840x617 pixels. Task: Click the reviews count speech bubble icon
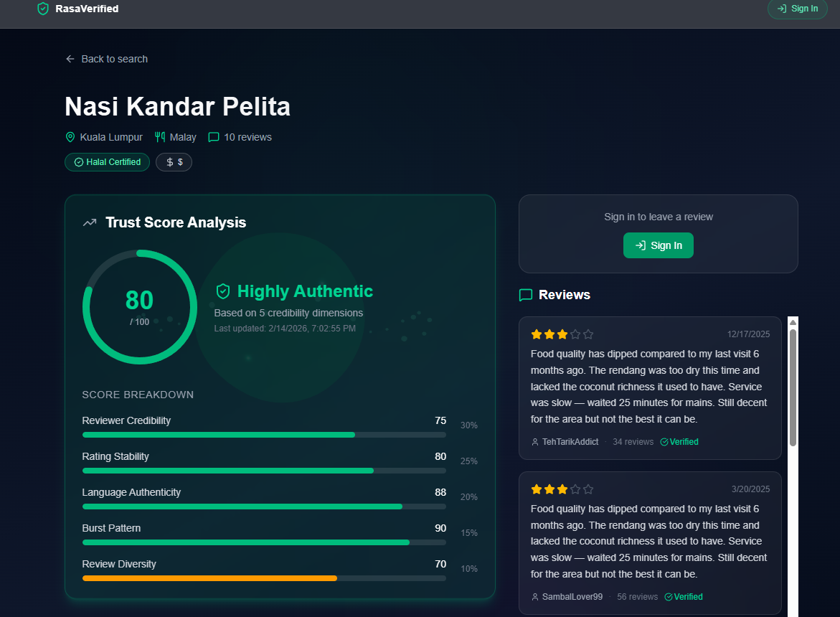coord(214,137)
